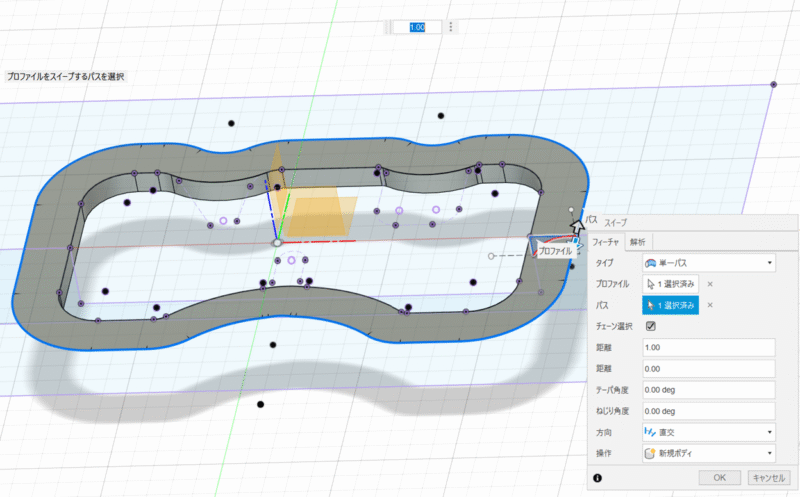Click the profile selector arrow button
Screen dimensions: 800x497
[671, 284]
